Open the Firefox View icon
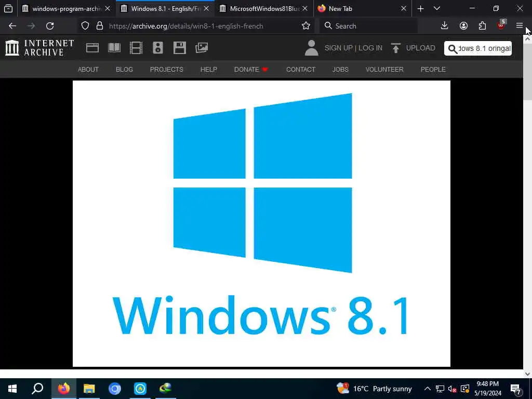This screenshot has width=532, height=399. coord(8,8)
